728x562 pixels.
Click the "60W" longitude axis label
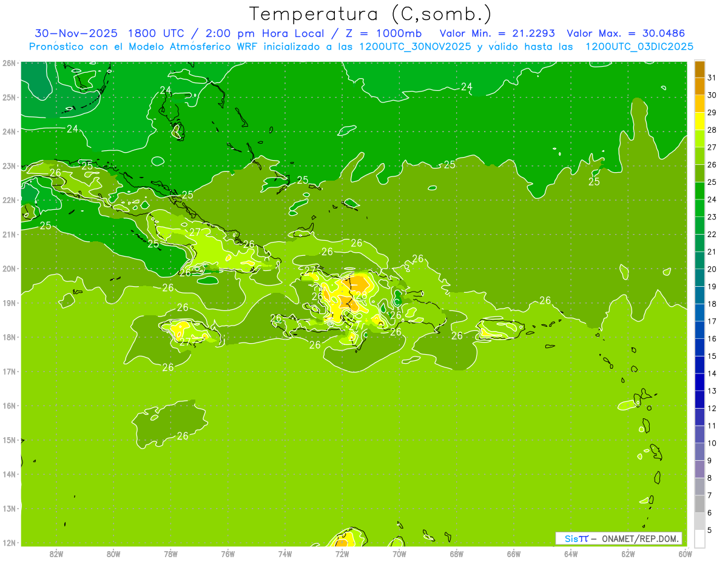686,554
